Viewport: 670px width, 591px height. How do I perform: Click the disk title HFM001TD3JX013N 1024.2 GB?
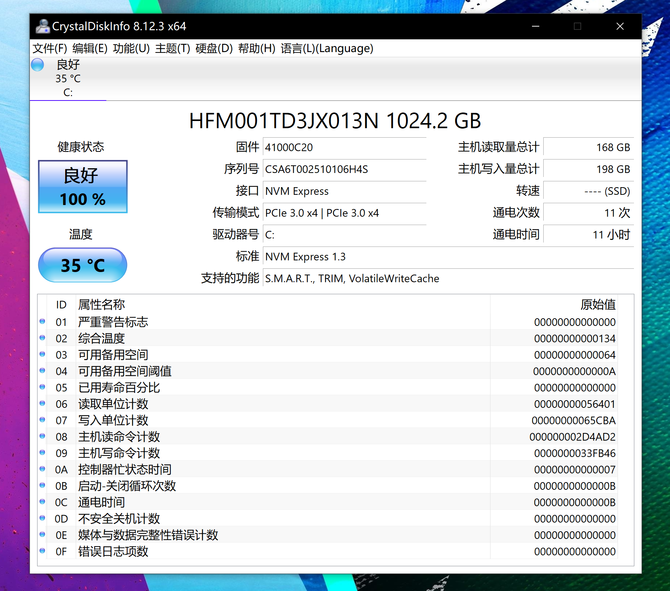pos(335,121)
